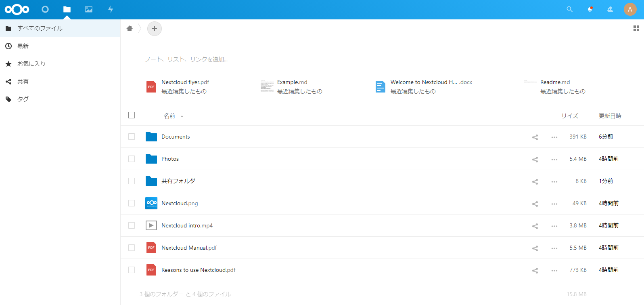Click the Nextcloud.png thumbnail icon
The image size is (644, 305).
click(151, 203)
